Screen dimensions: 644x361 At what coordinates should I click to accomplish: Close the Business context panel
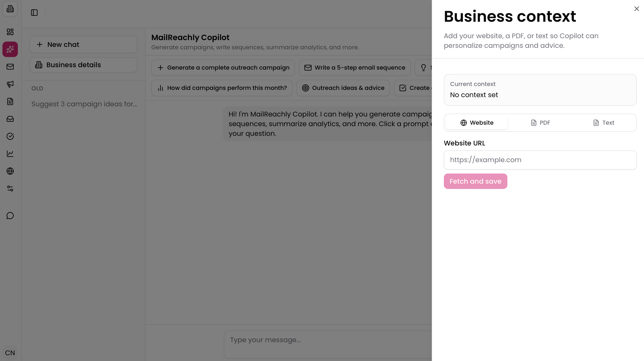click(636, 9)
